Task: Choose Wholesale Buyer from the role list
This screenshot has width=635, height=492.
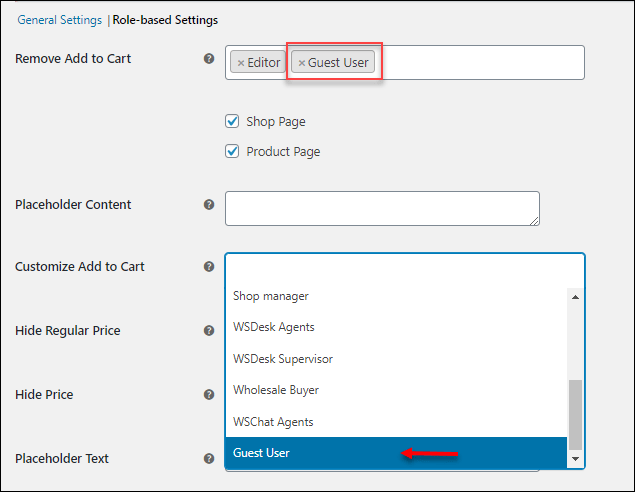Action: [396, 390]
